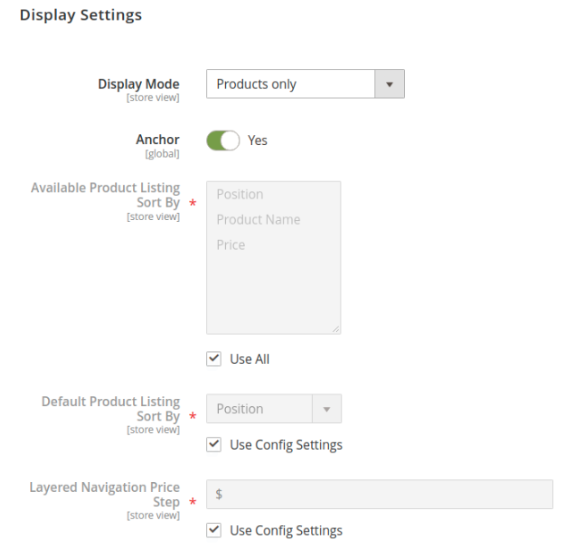
Task: Open Default Product Listing Sort By dropdown
Action: (274, 409)
